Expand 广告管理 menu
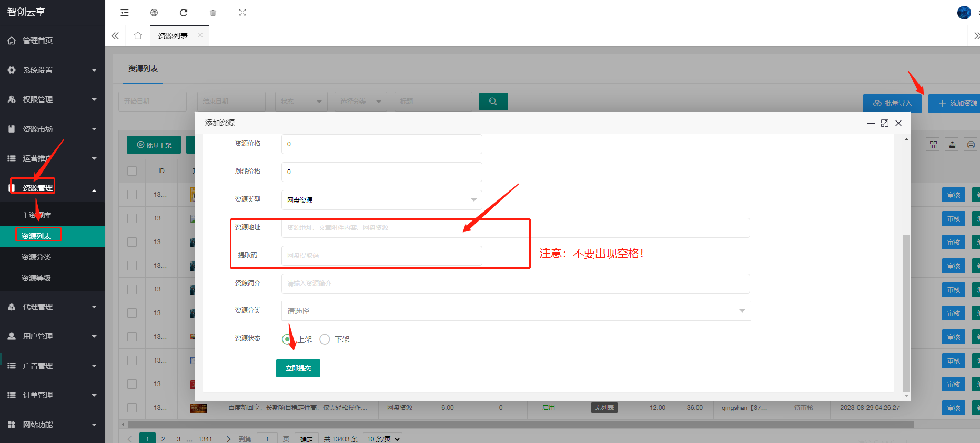The width and height of the screenshot is (980, 443). (52, 366)
